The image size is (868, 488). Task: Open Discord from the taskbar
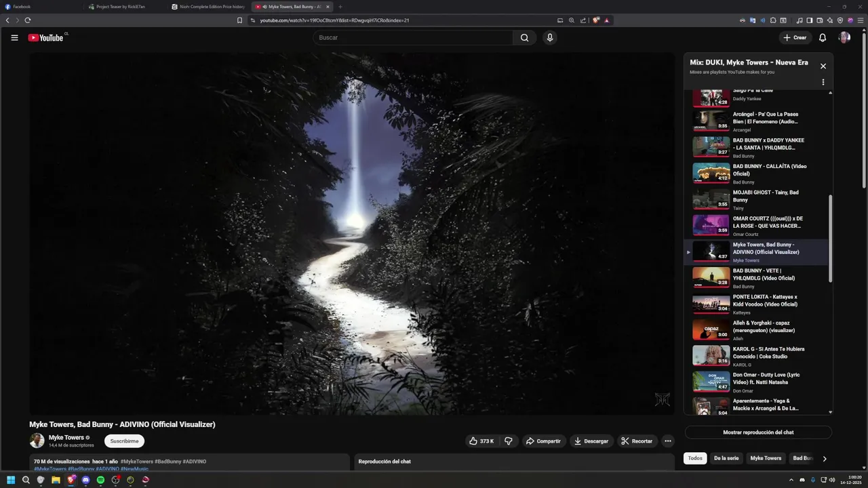coord(85,480)
